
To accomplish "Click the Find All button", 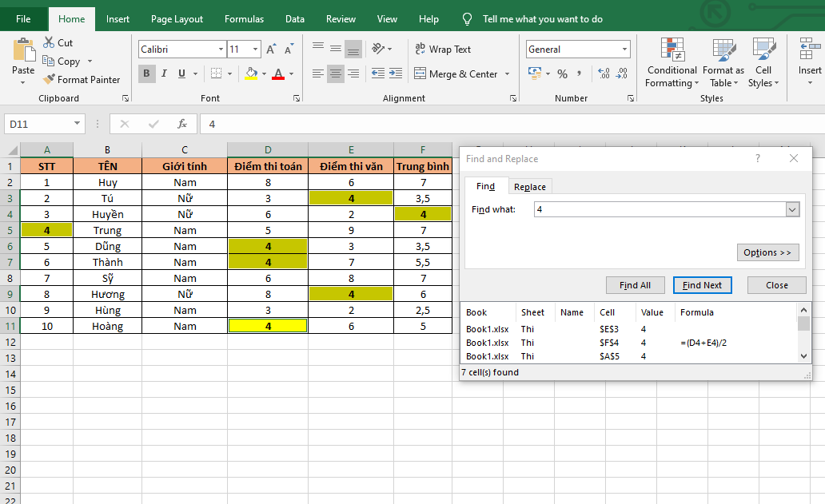I will (x=635, y=285).
